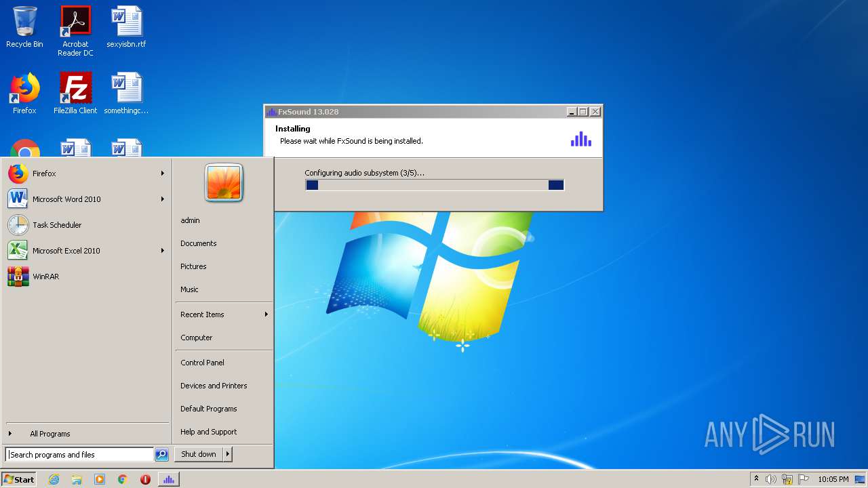Click the Microsoft Excel 2010 icon in Start menu
The image size is (868, 488).
[x=18, y=251]
